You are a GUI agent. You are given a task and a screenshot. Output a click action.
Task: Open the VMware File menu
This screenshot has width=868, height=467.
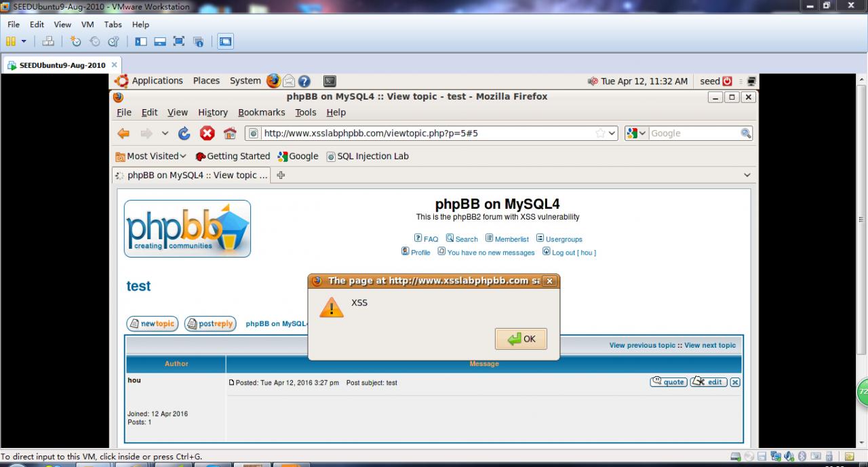[x=14, y=24]
